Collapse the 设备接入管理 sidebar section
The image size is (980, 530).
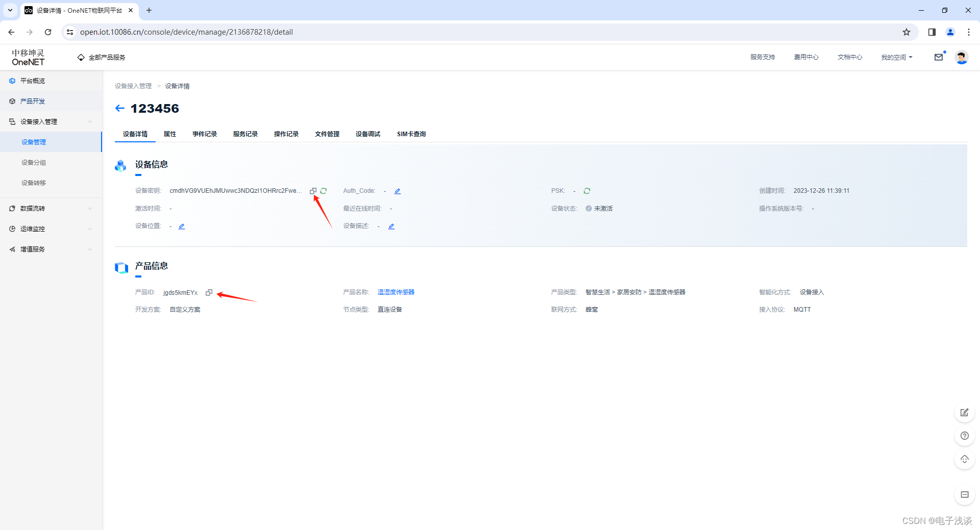(x=51, y=121)
